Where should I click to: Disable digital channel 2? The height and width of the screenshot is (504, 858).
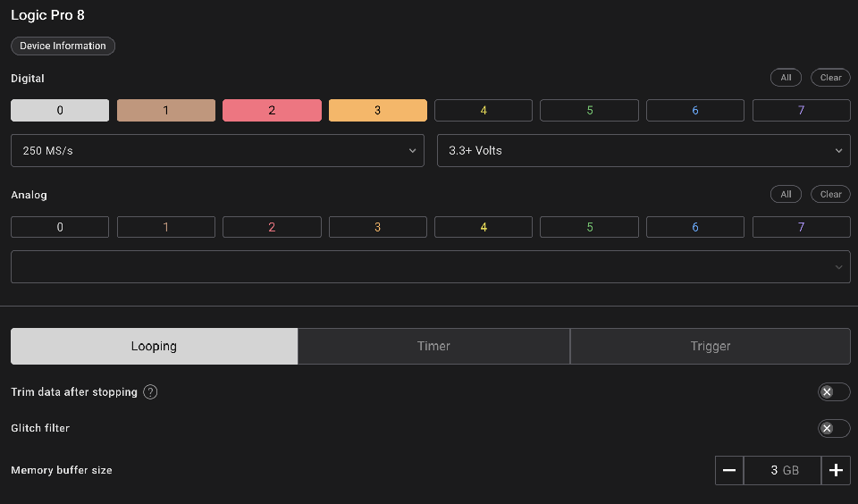click(x=272, y=111)
